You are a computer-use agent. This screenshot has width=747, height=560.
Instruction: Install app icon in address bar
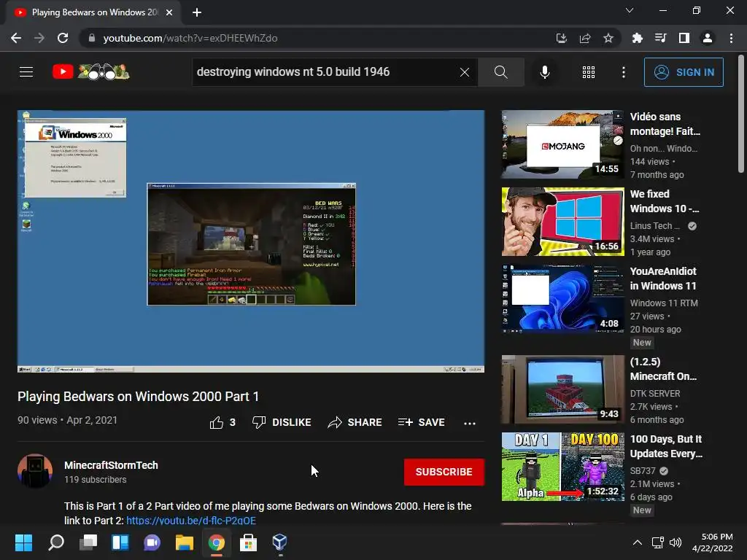click(x=562, y=38)
